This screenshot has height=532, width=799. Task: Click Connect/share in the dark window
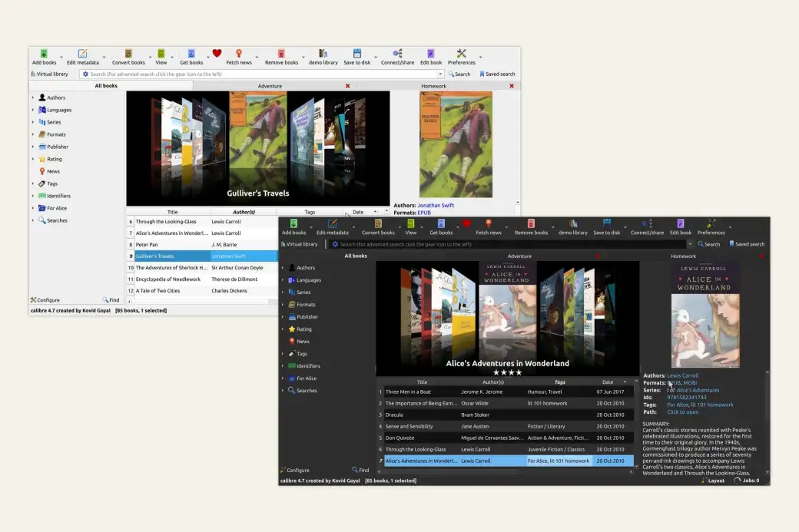point(647,227)
